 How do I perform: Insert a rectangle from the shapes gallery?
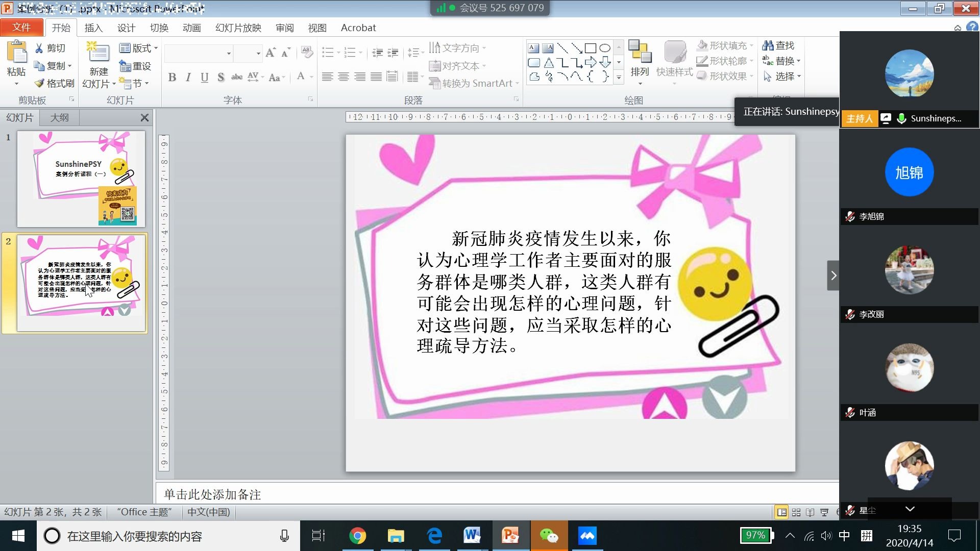click(x=591, y=47)
